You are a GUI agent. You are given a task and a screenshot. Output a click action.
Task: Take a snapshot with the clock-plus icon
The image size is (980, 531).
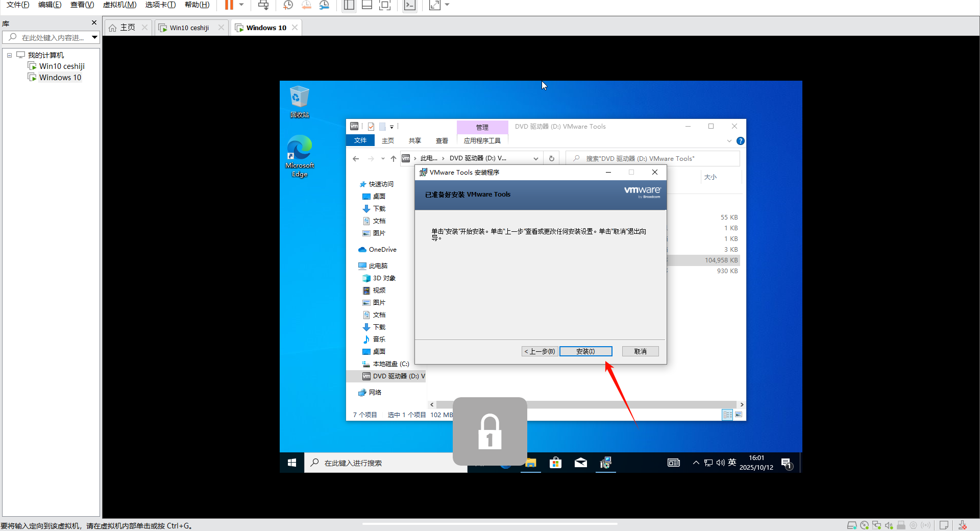(288, 5)
